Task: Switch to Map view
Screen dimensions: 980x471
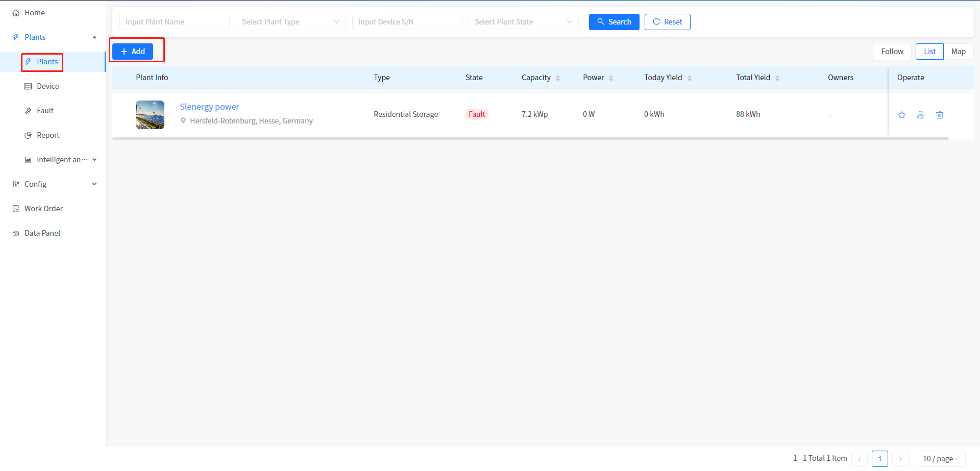Action: click(x=958, y=52)
